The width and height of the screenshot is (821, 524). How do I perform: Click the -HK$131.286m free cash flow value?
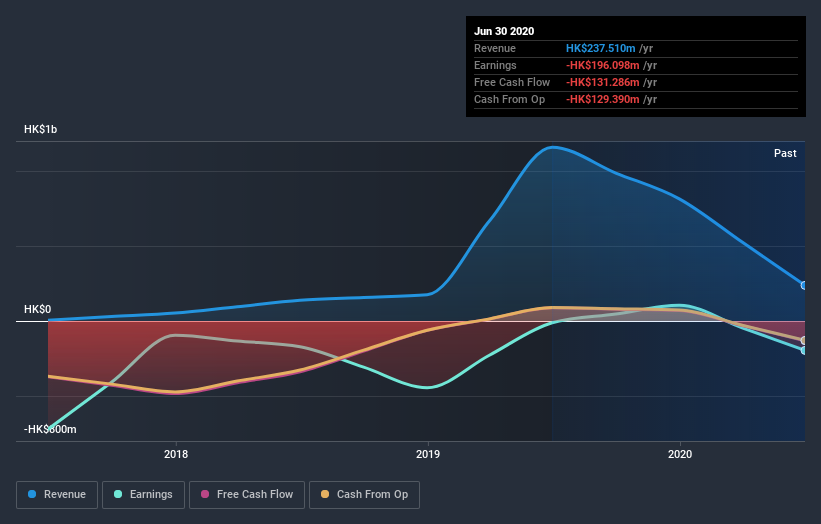[603, 82]
